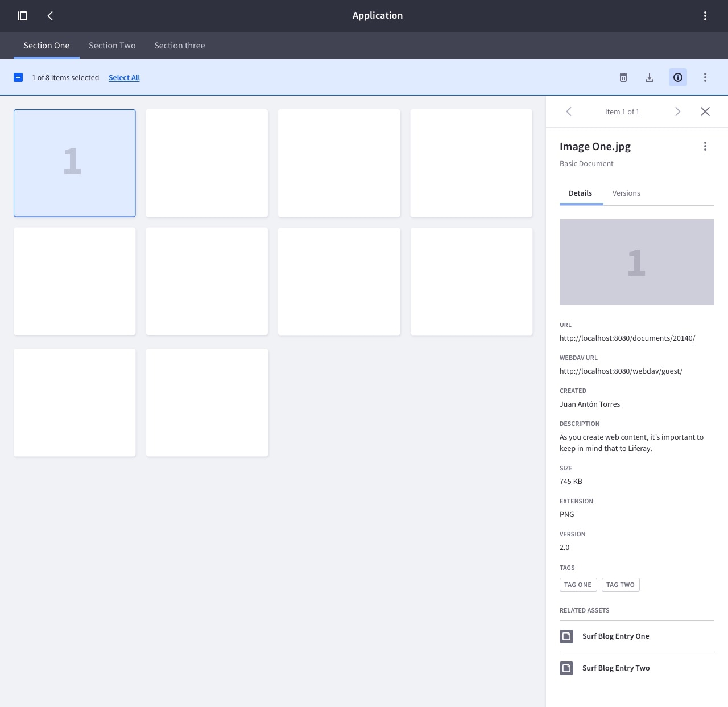Select the TAG ONE tag
Image resolution: width=728 pixels, height=707 pixels.
[578, 585]
